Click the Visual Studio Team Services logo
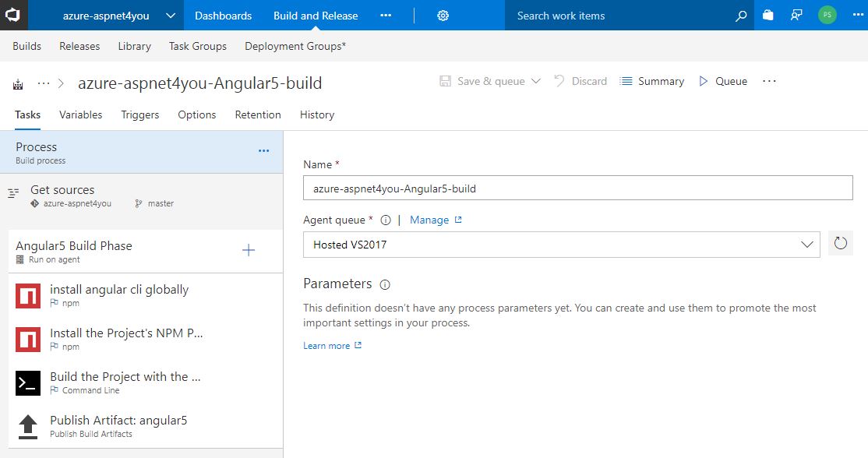Image resolution: width=868 pixels, height=458 pixels. coord(13,15)
